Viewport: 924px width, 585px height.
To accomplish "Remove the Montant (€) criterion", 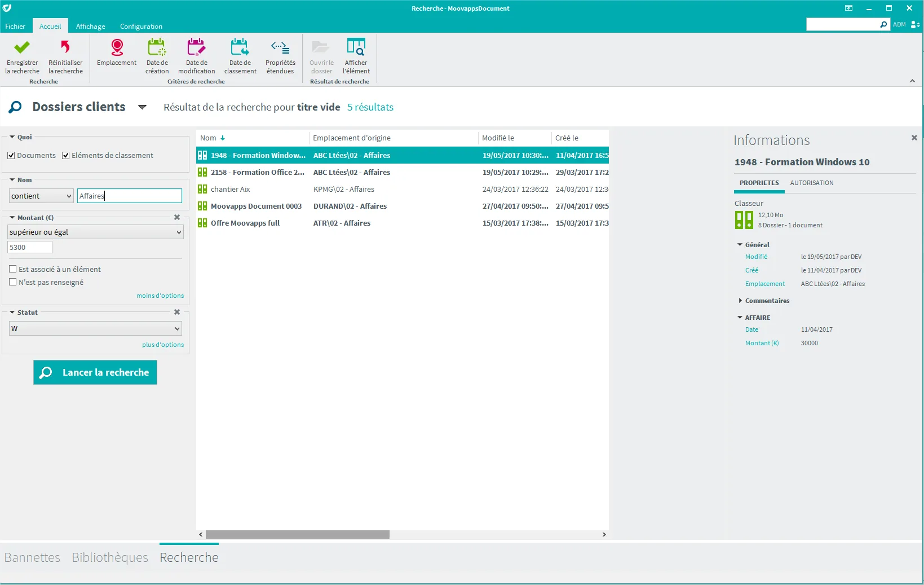I will (177, 217).
